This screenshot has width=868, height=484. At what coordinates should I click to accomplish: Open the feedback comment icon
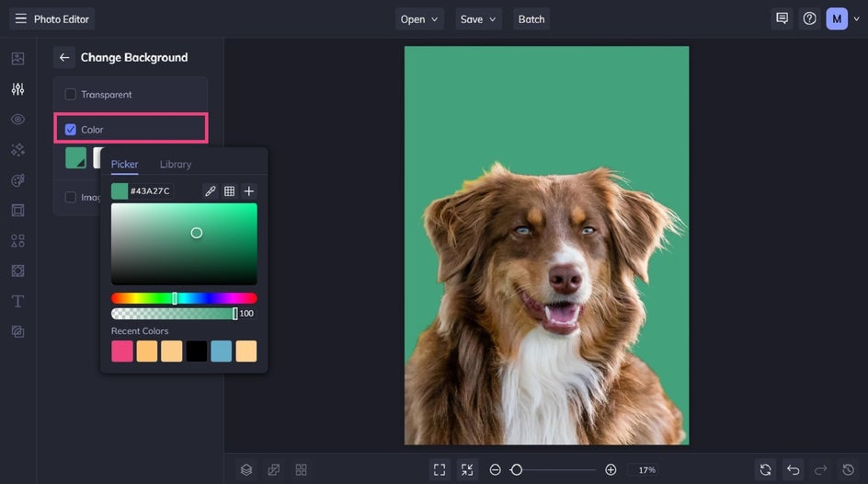[782, 18]
